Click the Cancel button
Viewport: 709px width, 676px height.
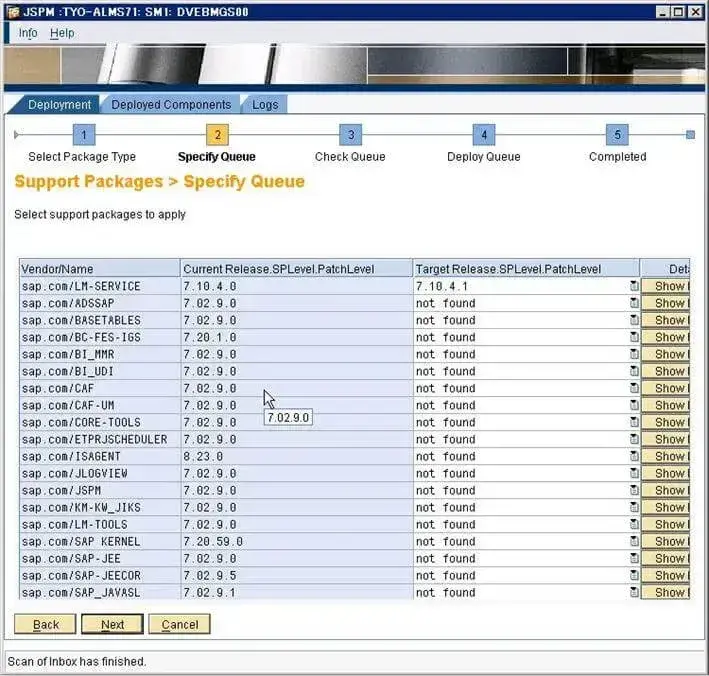pos(180,624)
